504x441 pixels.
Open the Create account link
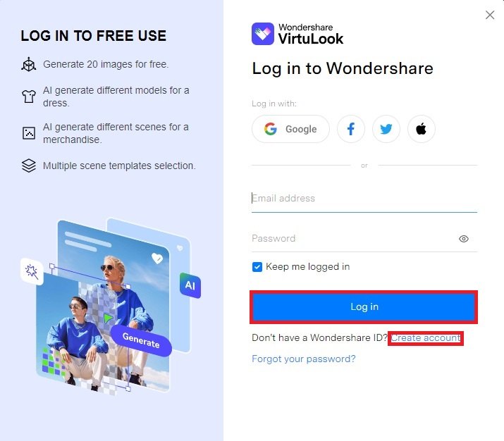pos(426,338)
